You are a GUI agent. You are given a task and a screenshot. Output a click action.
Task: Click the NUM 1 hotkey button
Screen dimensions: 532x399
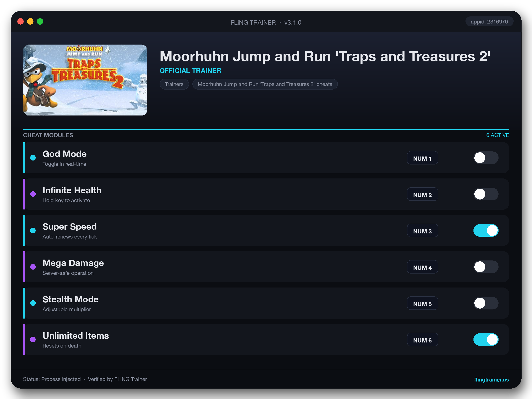coord(422,158)
